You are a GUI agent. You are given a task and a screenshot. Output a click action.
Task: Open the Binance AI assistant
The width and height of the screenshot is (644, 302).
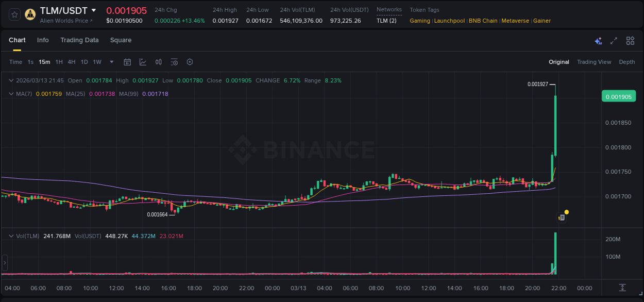(598, 40)
